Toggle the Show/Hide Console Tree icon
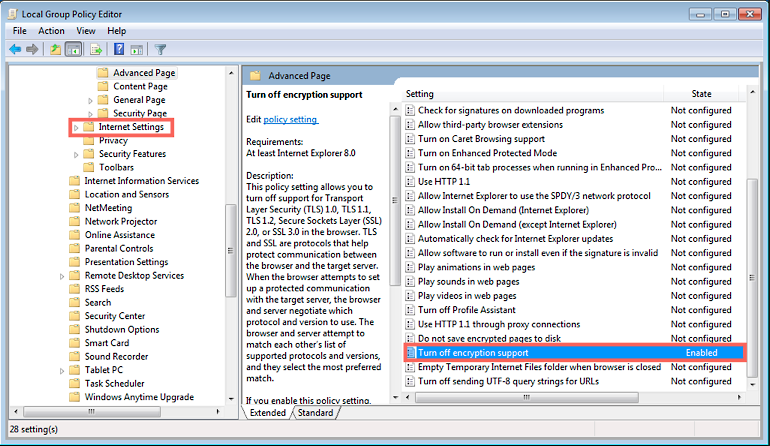Image resolution: width=770 pixels, height=446 pixels. [x=74, y=49]
